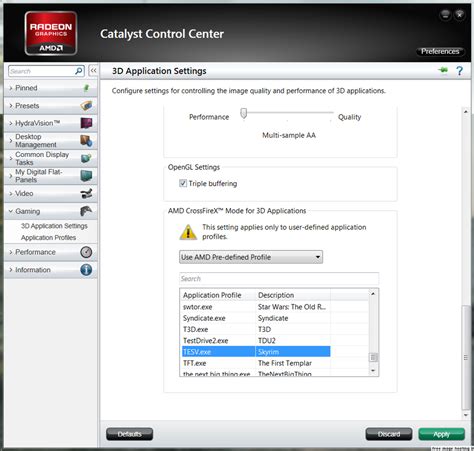474x451 pixels.
Task: Expand the HydraVision section
Action: pos(51,123)
